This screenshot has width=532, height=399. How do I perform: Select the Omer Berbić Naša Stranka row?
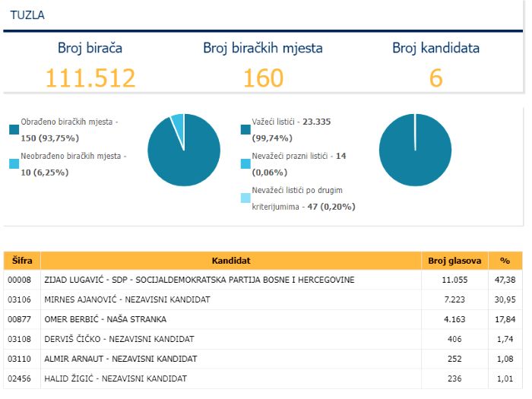point(263,319)
